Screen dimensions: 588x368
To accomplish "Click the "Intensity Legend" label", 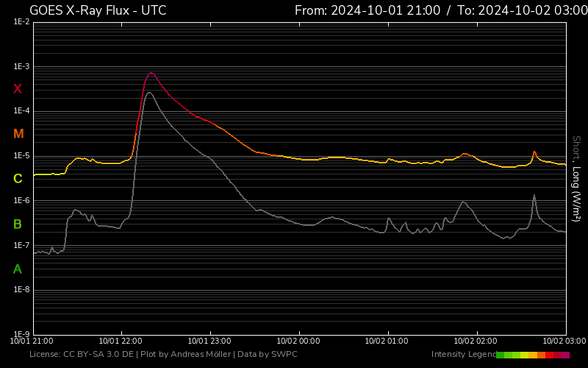I will (464, 355).
